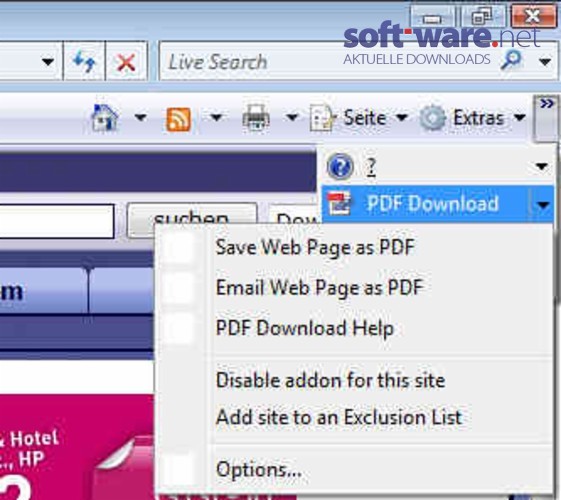Choose Email Web Page as PDF
Viewport: 561px width, 500px height.
pyautogui.click(x=319, y=288)
